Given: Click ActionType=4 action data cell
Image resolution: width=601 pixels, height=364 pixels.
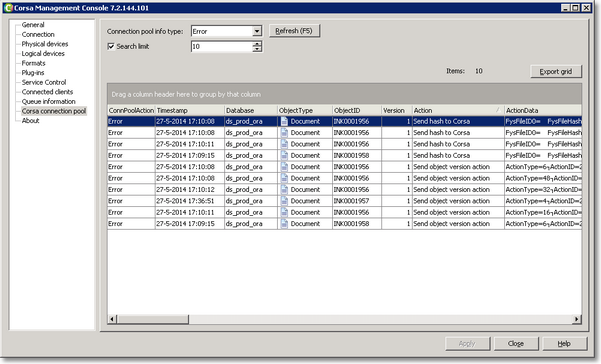Looking at the screenshot, I should click(x=543, y=201).
